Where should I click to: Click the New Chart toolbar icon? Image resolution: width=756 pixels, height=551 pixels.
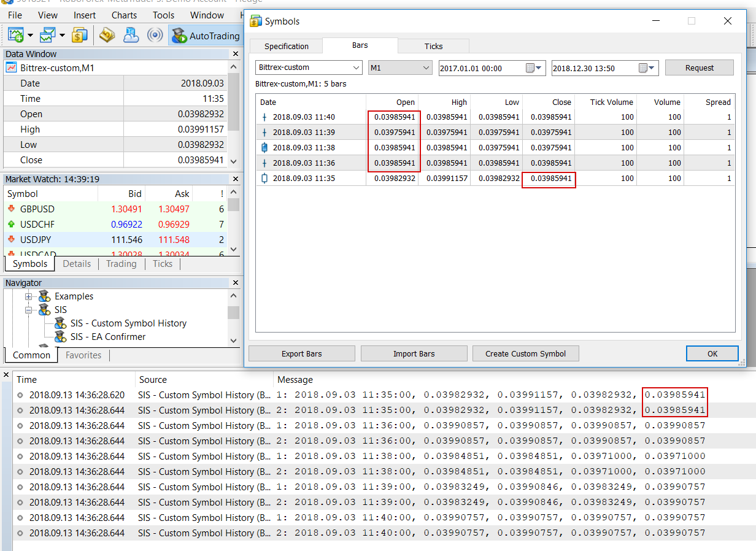pos(15,36)
